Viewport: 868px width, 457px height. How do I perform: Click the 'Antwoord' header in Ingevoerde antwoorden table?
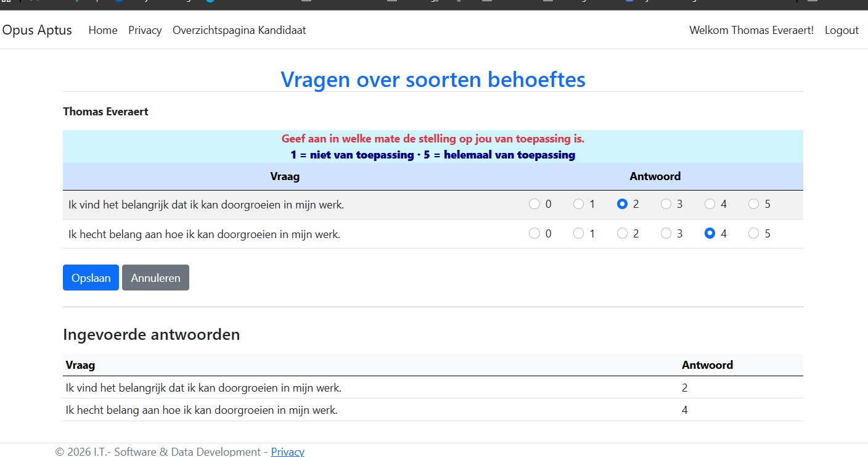707,365
